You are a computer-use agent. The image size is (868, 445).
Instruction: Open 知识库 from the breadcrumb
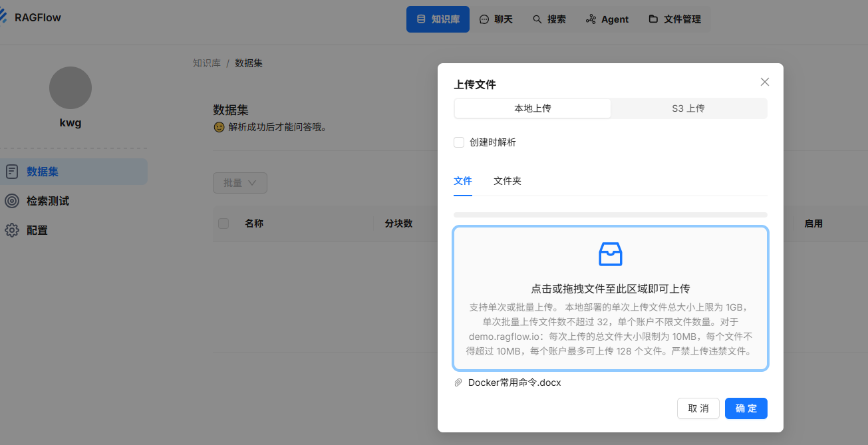(x=206, y=63)
